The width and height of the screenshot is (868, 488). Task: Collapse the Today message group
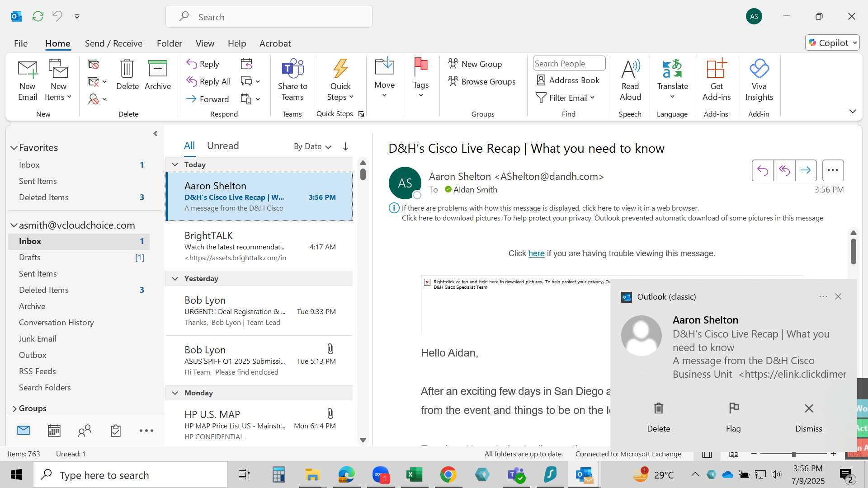pos(175,164)
